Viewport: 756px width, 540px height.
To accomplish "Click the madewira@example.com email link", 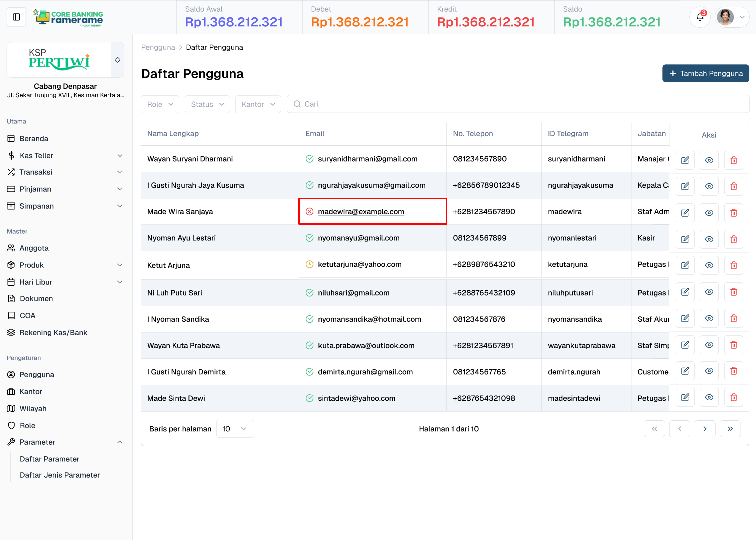I will point(361,212).
